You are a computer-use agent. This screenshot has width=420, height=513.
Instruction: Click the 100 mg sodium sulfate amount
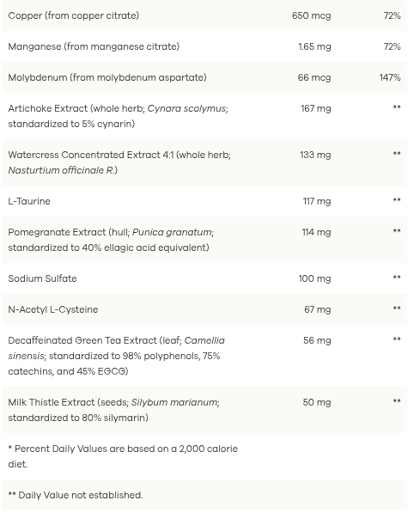click(314, 278)
